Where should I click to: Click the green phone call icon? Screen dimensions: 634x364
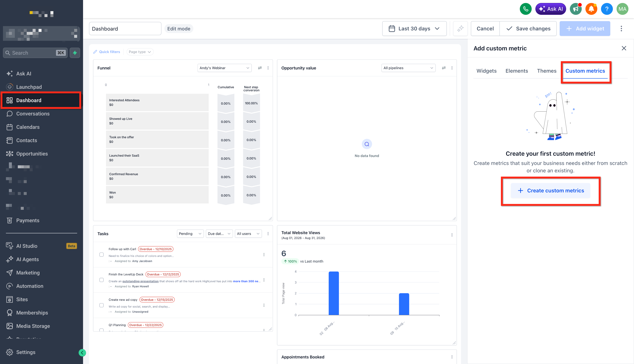pos(526,9)
